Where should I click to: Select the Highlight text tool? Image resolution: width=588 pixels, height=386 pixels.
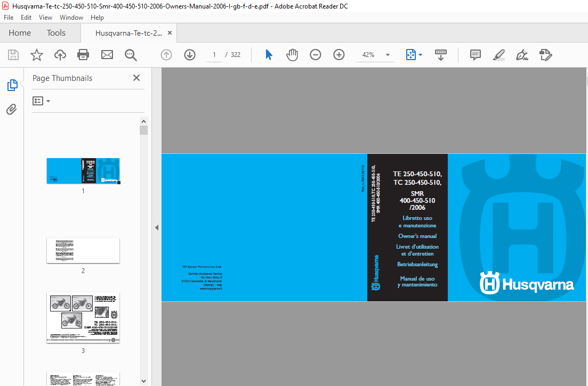tap(499, 55)
